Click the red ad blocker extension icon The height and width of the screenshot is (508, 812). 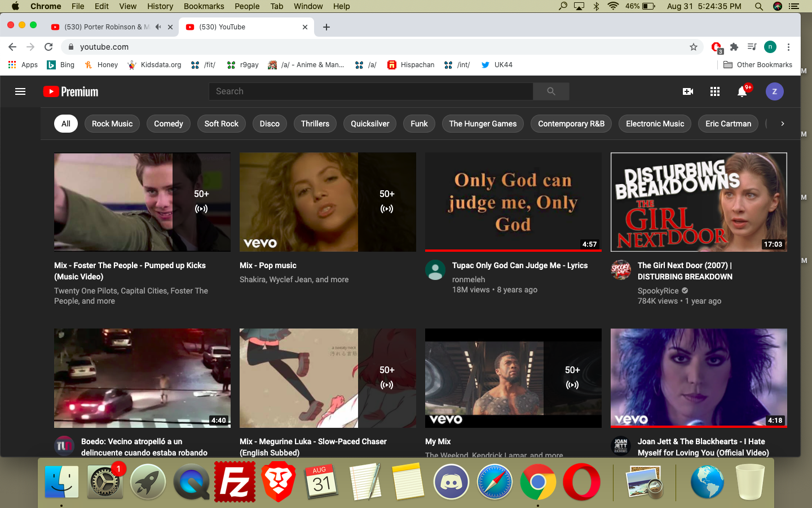coord(716,47)
